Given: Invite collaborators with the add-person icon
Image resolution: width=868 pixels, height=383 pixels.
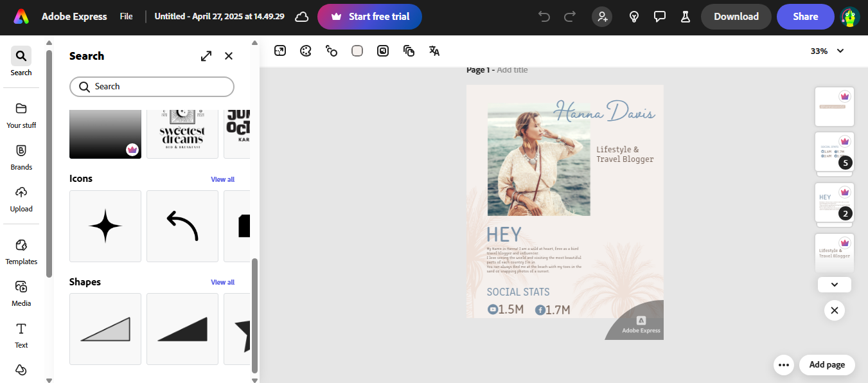Looking at the screenshot, I should [602, 17].
